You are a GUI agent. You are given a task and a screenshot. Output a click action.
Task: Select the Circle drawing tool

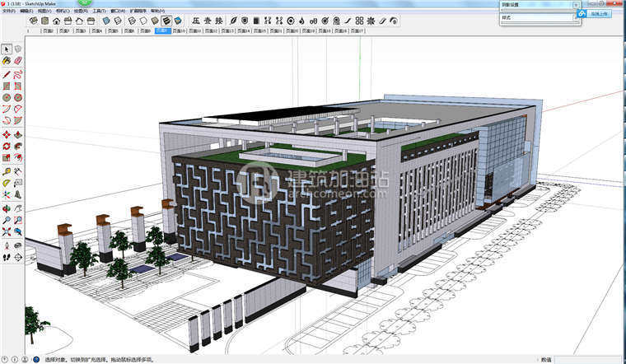[7, 97]
